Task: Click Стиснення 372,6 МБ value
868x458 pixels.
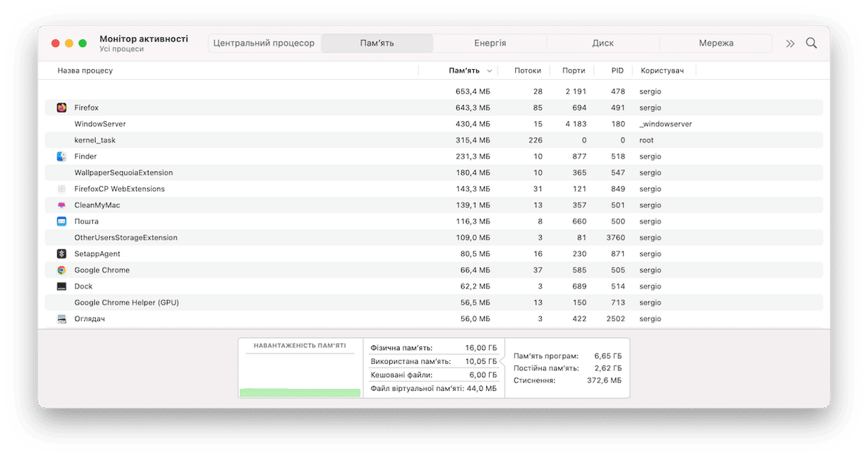Action: click(605, 381)
